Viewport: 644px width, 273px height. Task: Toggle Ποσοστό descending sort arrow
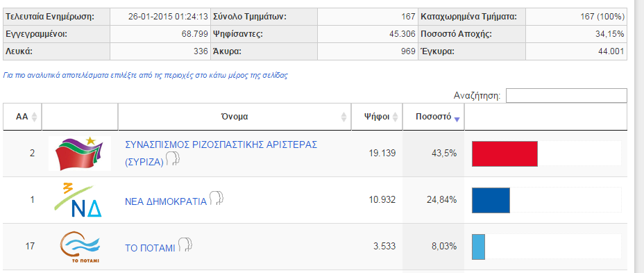(x=457, y=119)
